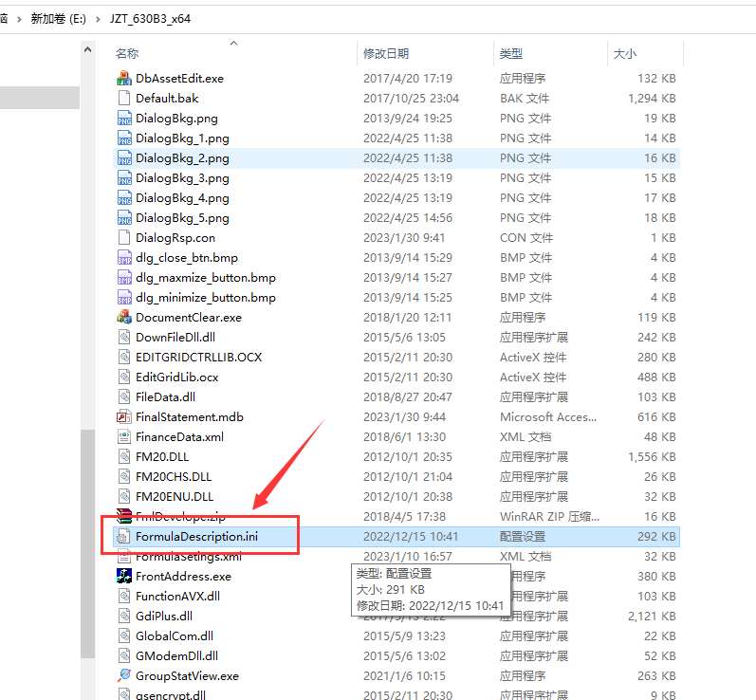
Task: Navigate to 新加卷 (E:) breadcrumb
Action: coord(59,19)
